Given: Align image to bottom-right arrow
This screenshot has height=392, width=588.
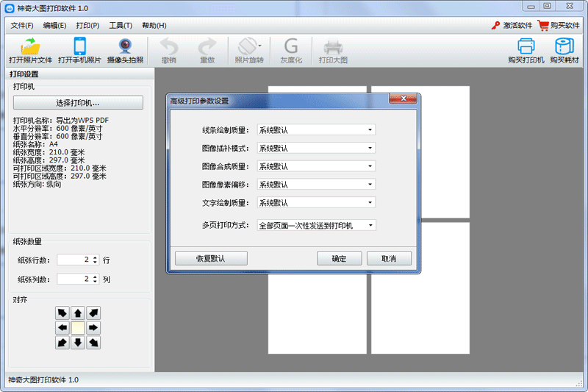Looking at the screenshot, I should (x=93, y=343).
